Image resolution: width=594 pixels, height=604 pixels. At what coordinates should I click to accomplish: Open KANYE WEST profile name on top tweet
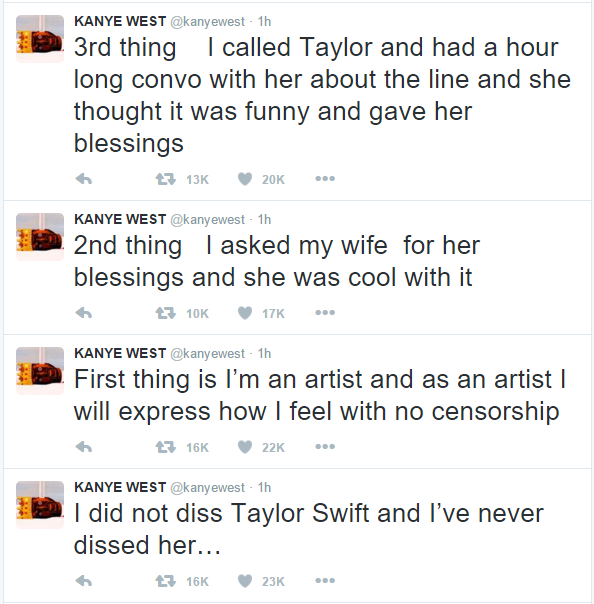(x=120, y=21)
